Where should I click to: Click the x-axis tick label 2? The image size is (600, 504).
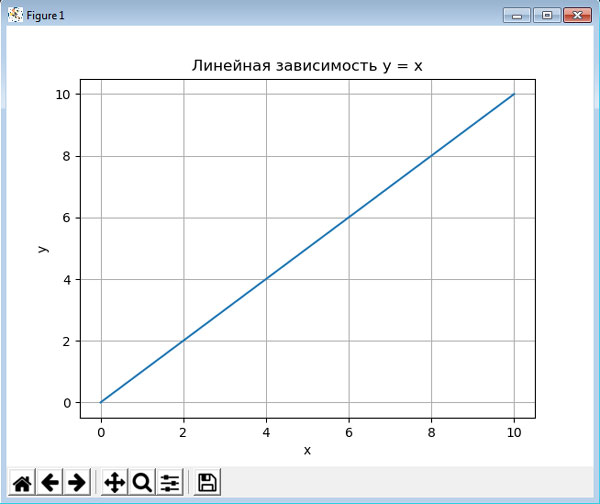tap(183, 432)
